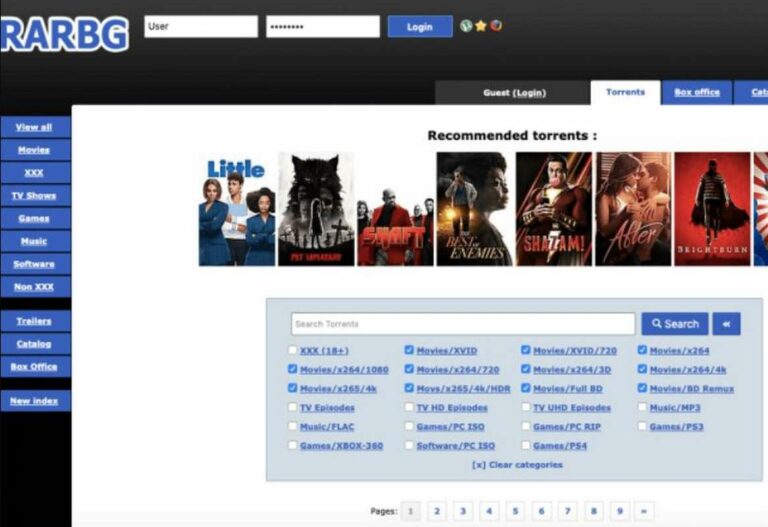Go to page 5 of results

pyautogui.click(x=515, y=511)
